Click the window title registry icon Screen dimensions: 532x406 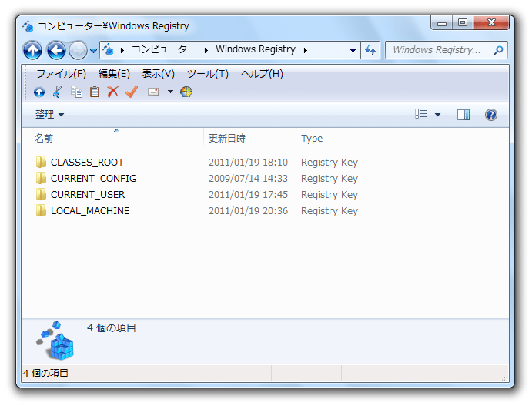tap(28, 25)
